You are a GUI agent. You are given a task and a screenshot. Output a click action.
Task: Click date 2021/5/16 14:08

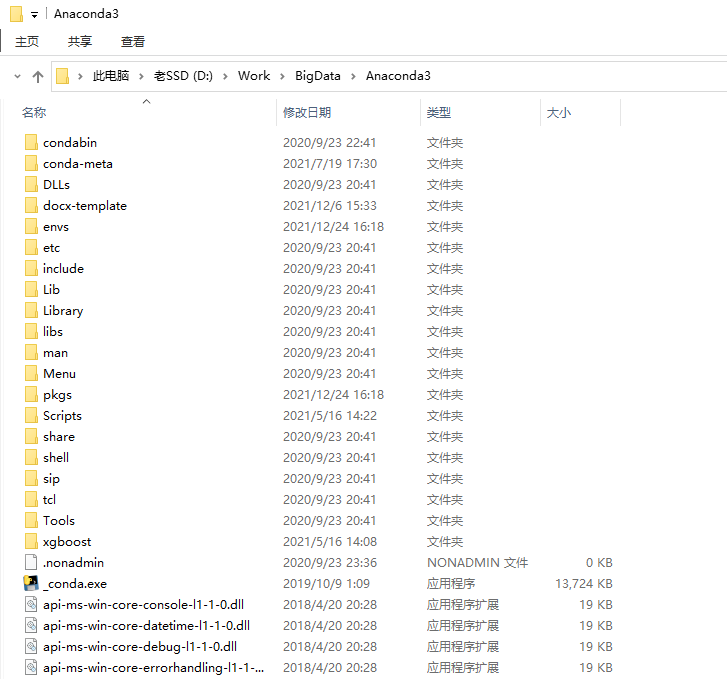coord(330,542)
